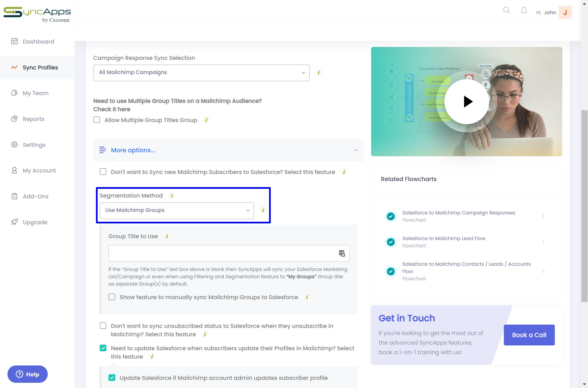Viewport: 588px width, 388px height.
Task: Show info for Campaign Response Sync Selection
Action: pyautogui.click(x=319, y=73)
